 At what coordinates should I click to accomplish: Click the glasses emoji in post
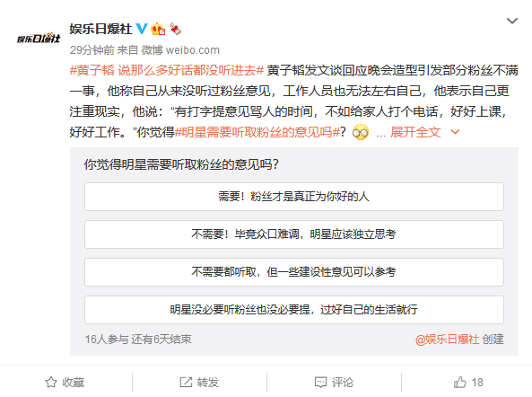pyautogui.click(x=361, y=132)
